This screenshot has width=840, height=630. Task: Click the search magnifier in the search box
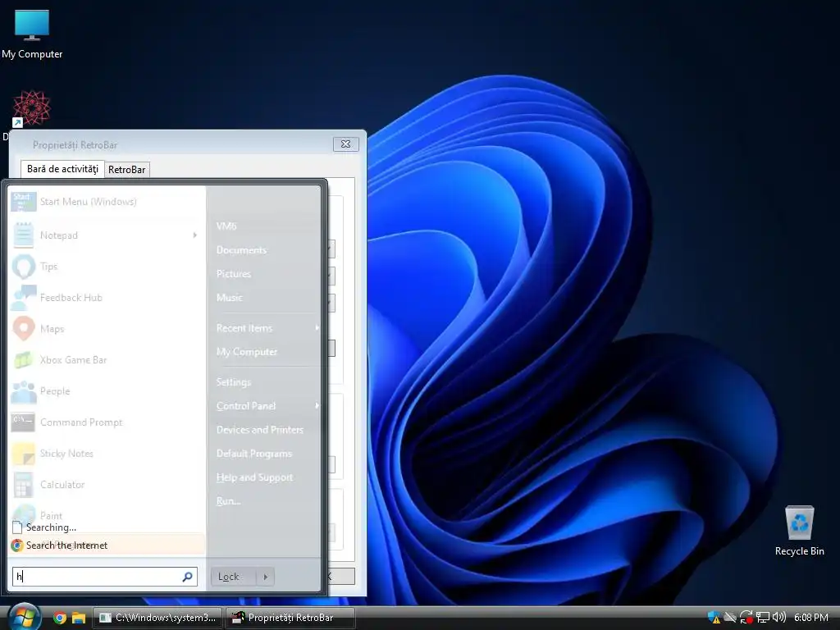[188, 577]
